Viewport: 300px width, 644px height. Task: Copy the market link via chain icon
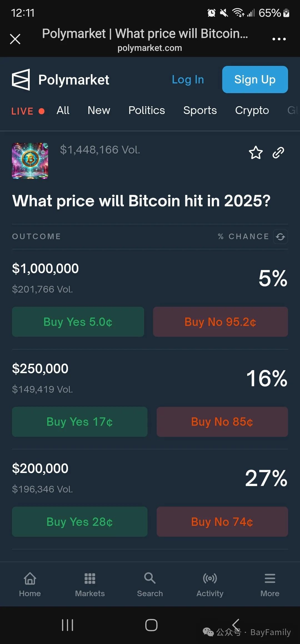pyautogui.click(x=278, y=153)
